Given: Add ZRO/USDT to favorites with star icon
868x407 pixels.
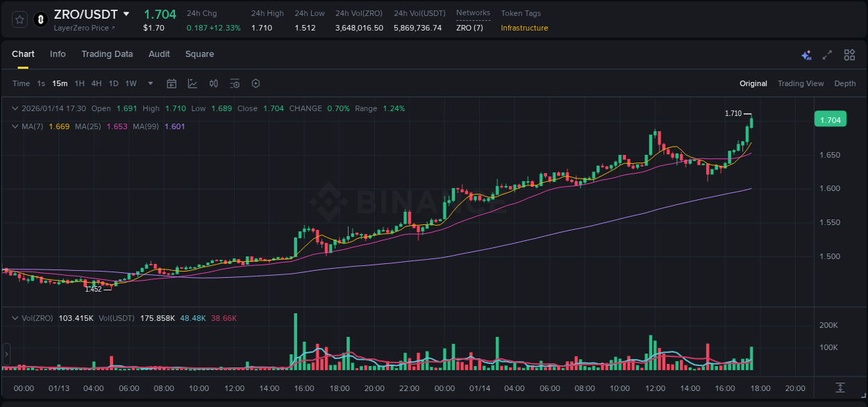Looking at the screenshot, I should [19, 19].
